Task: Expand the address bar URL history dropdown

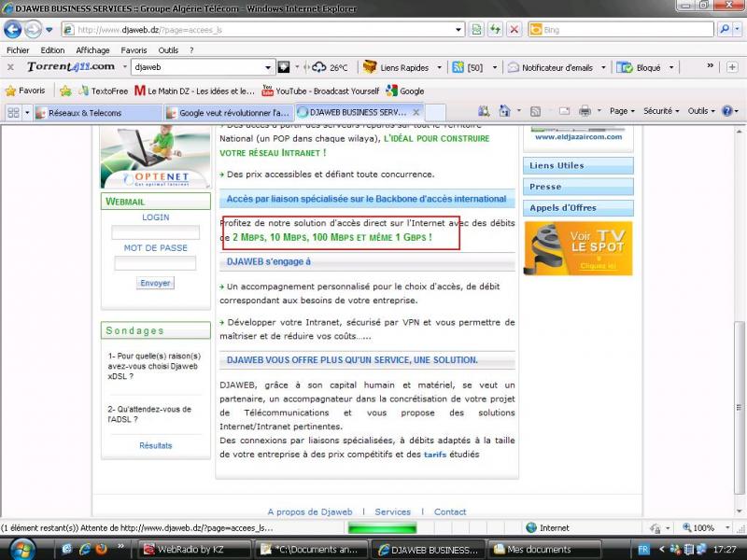Action: point(458,30)
